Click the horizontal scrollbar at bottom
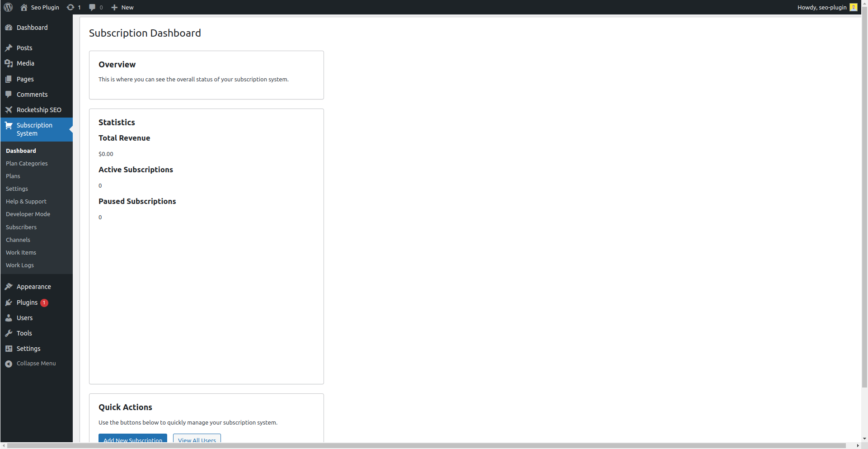This screenshot has height=449, width=868. (427, 446)
